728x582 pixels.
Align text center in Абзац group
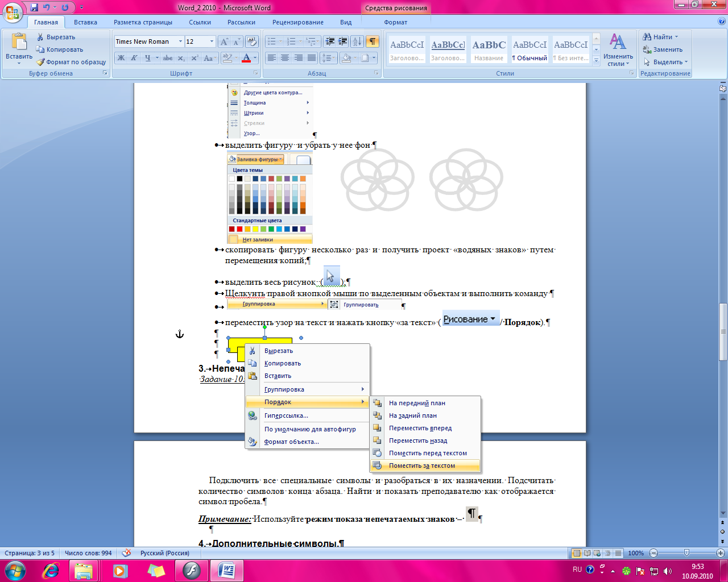tap(285, 58)
